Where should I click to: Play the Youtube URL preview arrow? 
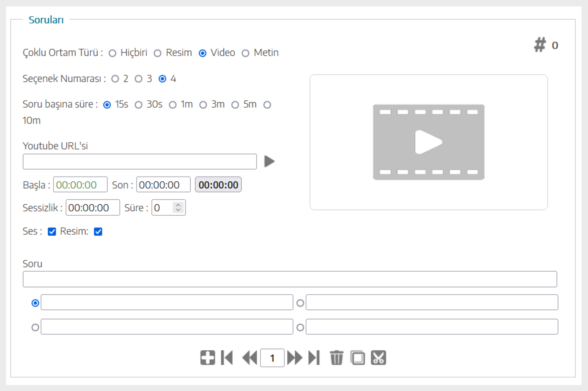tap(269, 161)
